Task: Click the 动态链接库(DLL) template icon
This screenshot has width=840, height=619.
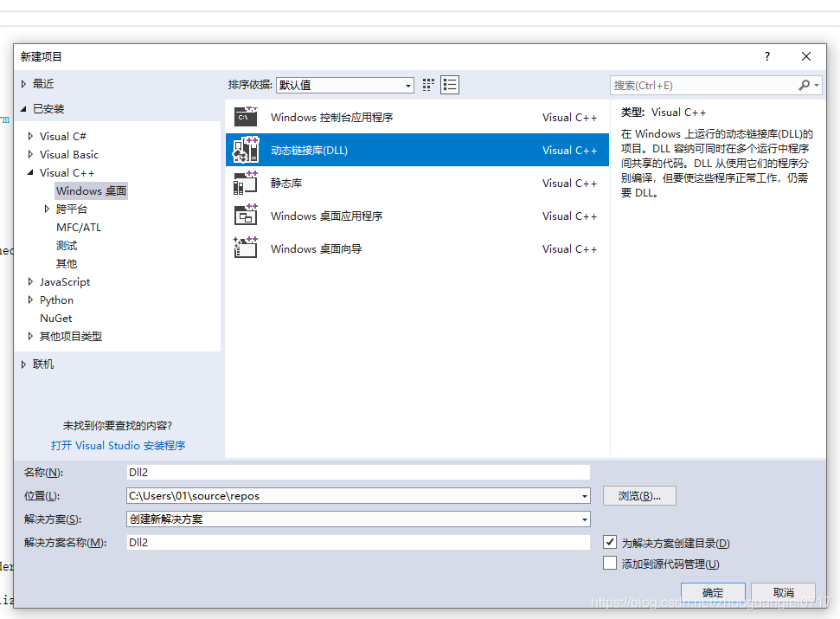Action: (246, 150)
